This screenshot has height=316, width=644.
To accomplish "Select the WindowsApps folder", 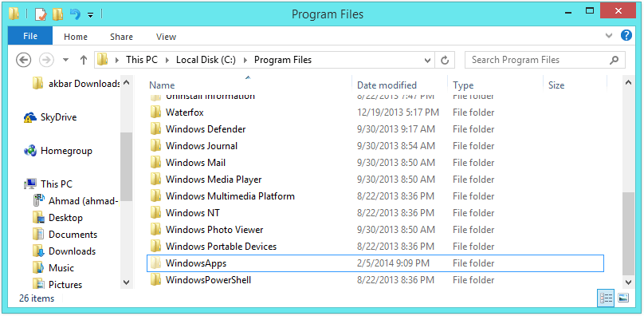I will click(375, 263).
